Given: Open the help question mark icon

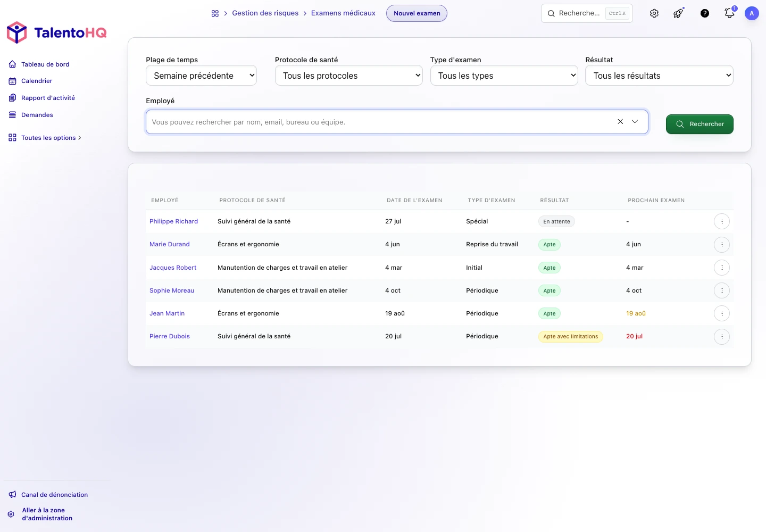Looking at the screenshot, I should [x=705, y=13].
